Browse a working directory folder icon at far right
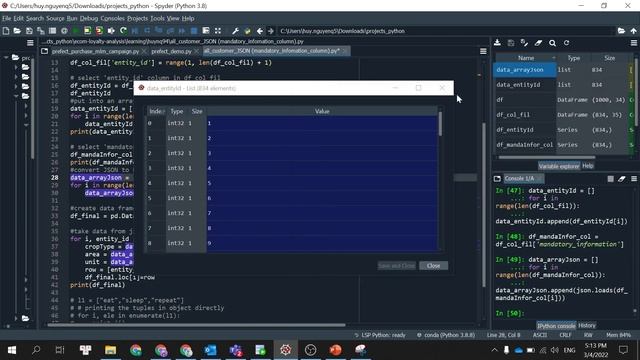 [621, 31]
